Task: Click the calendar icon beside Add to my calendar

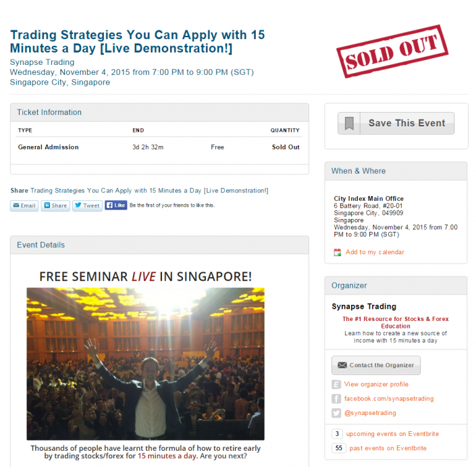Action: click(338, 252)
